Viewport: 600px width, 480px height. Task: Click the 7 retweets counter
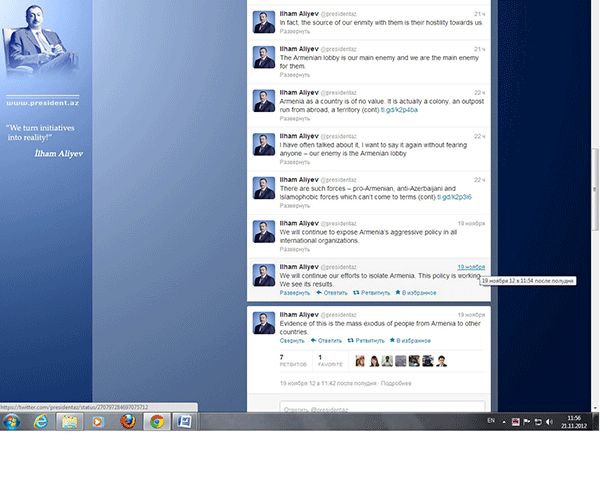[x=293, y=360]
